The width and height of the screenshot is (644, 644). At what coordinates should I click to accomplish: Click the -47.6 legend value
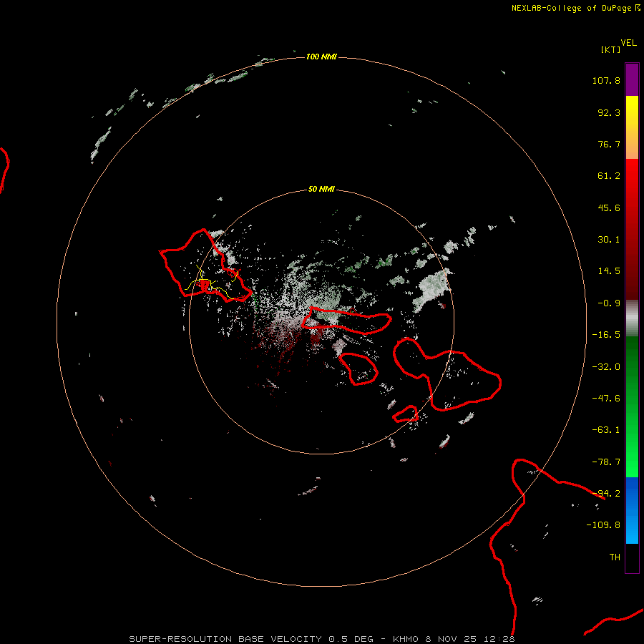[x=606, y=399]
